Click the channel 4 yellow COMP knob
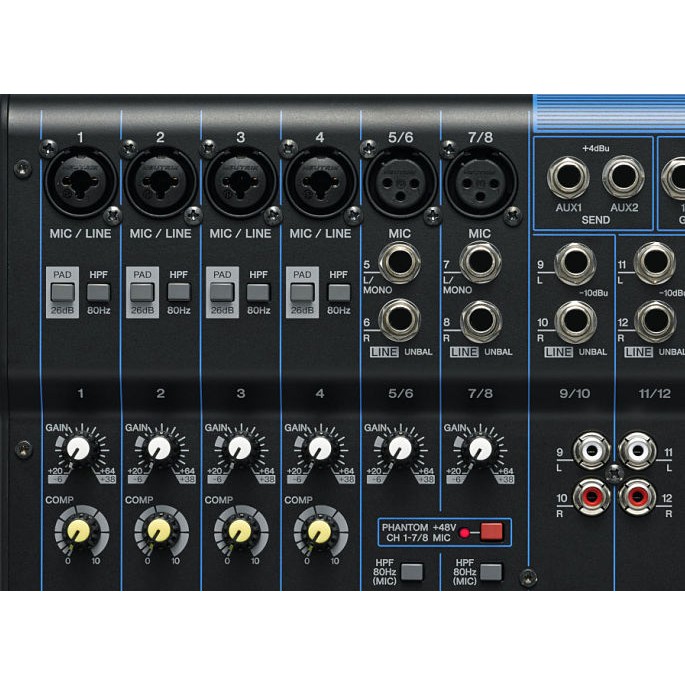The width and height of the screenshot is (685, 685). [x=320, y=529]
